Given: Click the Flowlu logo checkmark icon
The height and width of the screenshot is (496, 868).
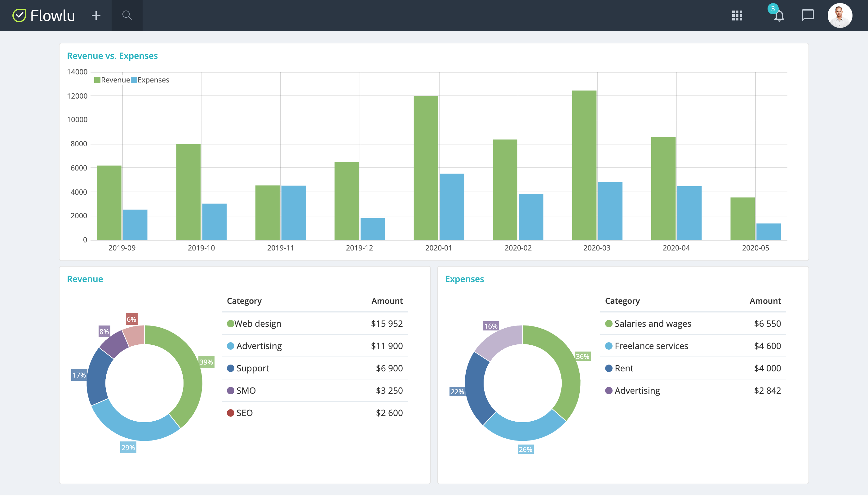Looking at the screenshot, I should 20,15.
